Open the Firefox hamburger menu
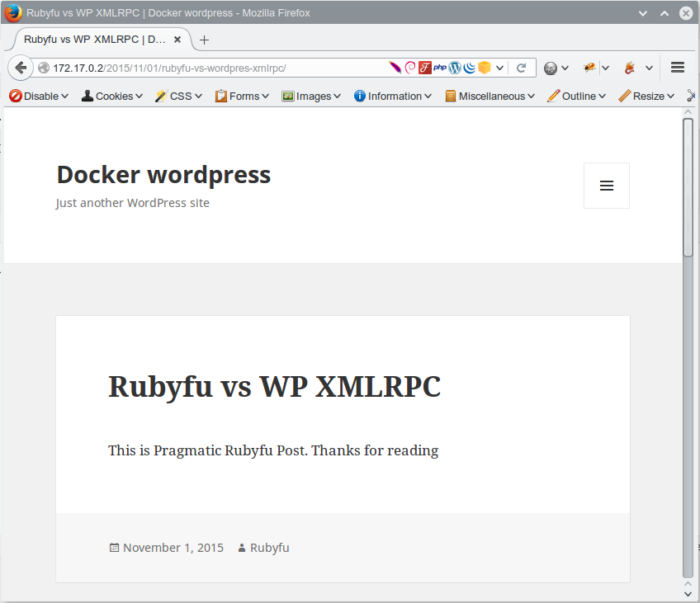 click(678, 68)
